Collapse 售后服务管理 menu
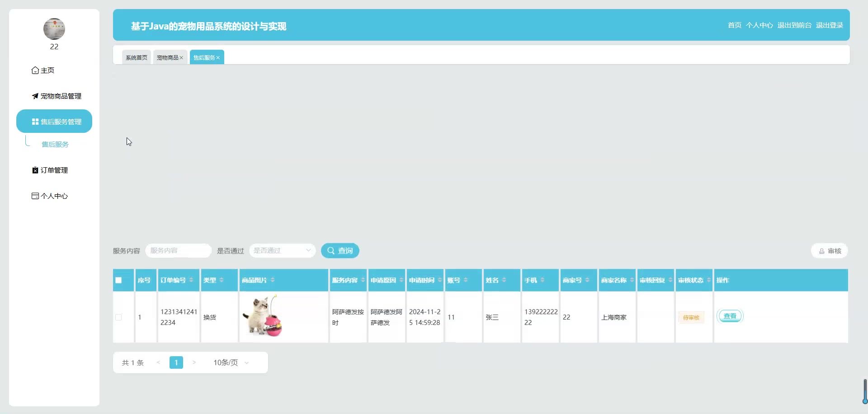This screenshot has width=868, height=414. 54,121
